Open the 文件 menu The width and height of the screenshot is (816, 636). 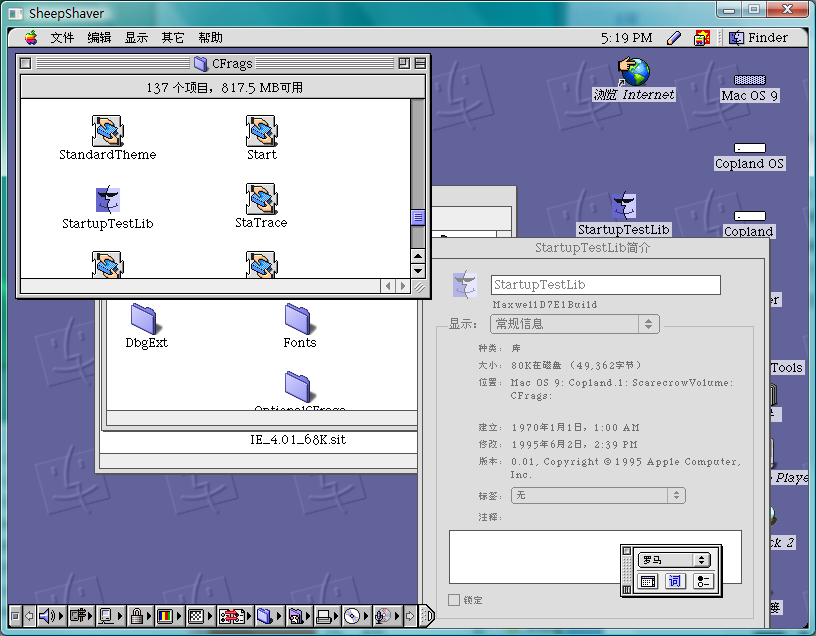click(62, 37)
